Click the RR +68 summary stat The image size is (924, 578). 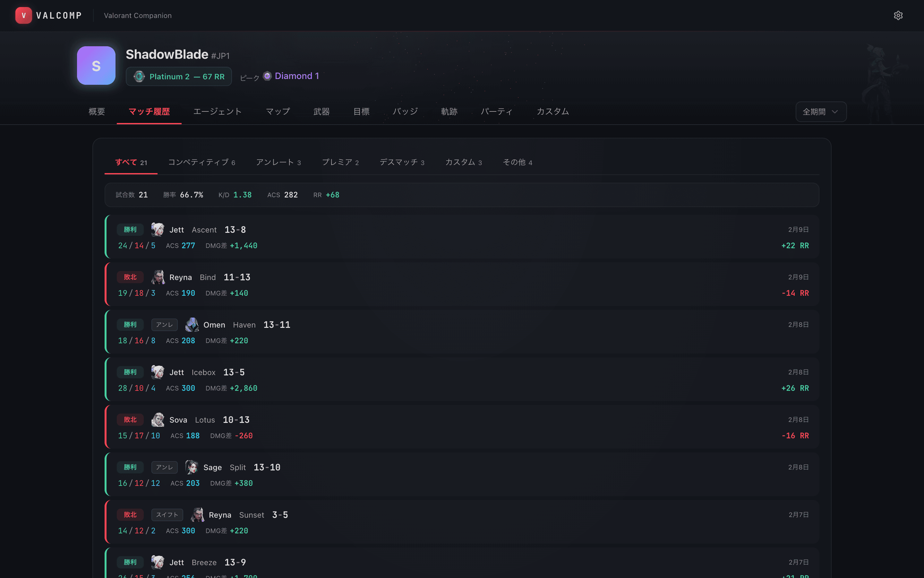[x=327, y=195]
